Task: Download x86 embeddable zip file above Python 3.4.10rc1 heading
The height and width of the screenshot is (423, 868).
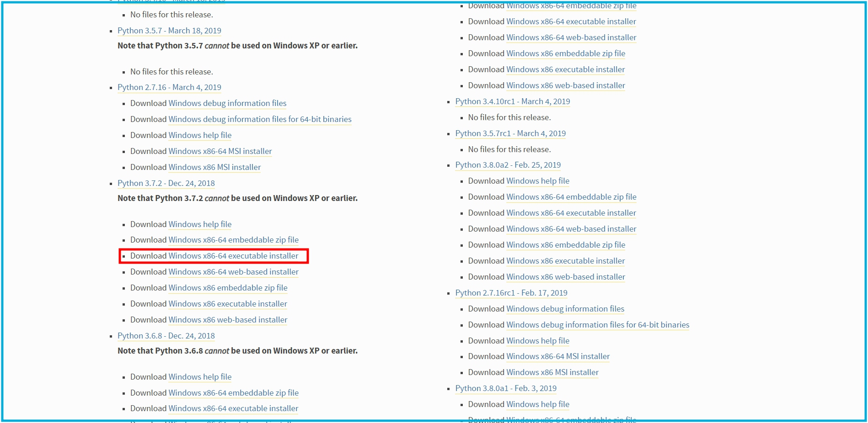Action: (566, 53)
